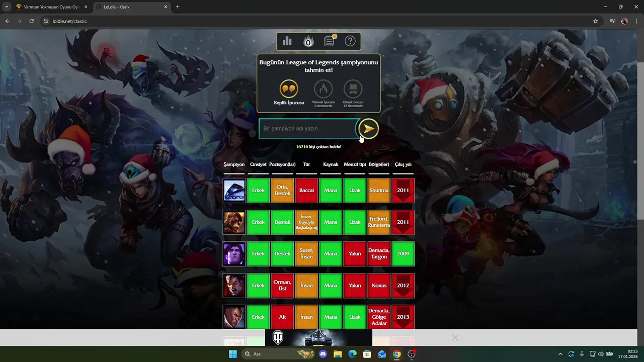The width and height of the screenshot is (644, 362).
Task: Open a new browser tab
Action: coord(178,7)
